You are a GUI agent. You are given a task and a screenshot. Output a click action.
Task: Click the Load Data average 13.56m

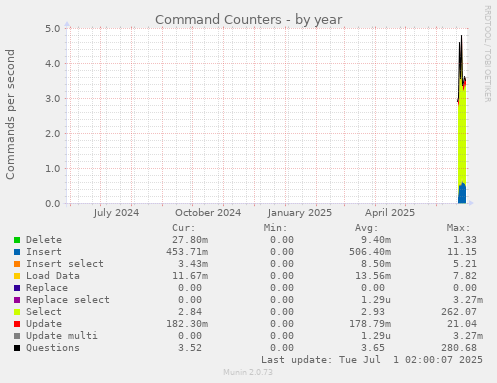coord(373,276)
